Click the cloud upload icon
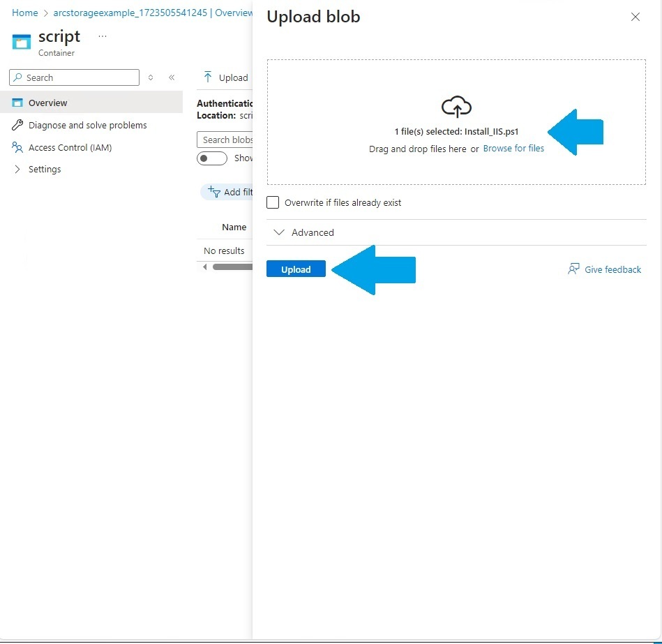 click(x=456, y=107)
